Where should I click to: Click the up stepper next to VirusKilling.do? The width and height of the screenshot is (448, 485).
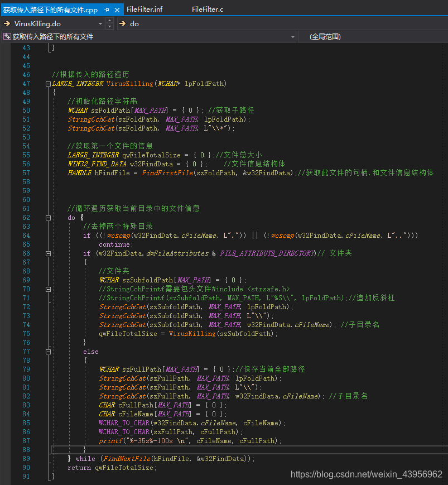(109, 21)
